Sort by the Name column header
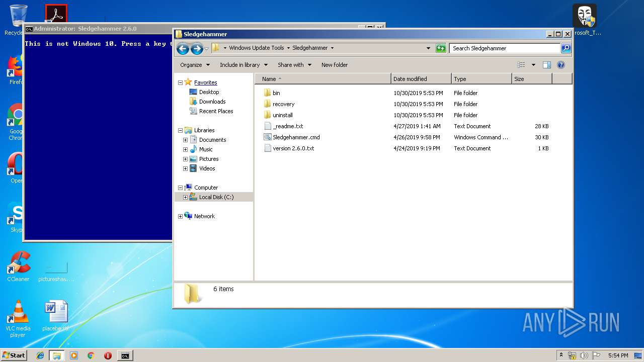 tap(323, 79)
